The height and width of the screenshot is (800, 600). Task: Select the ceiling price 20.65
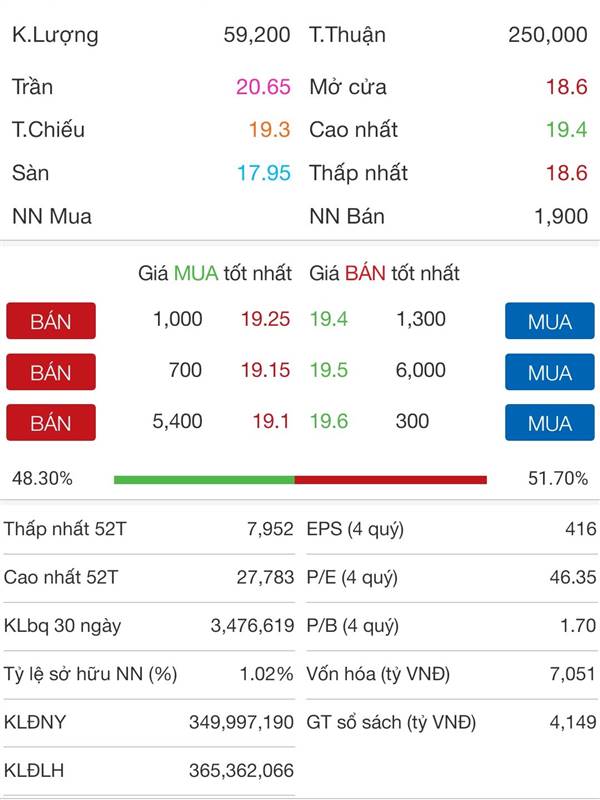[x=263, y=87]
